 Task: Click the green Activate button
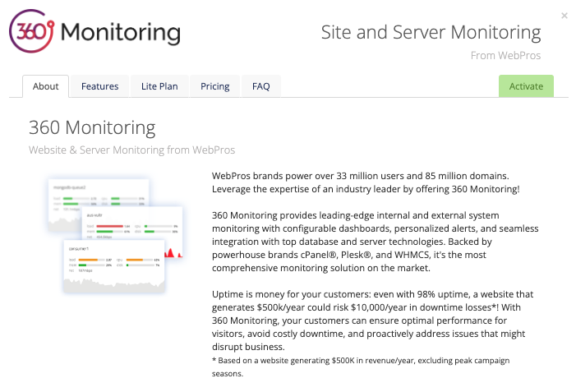click(526, 86)
